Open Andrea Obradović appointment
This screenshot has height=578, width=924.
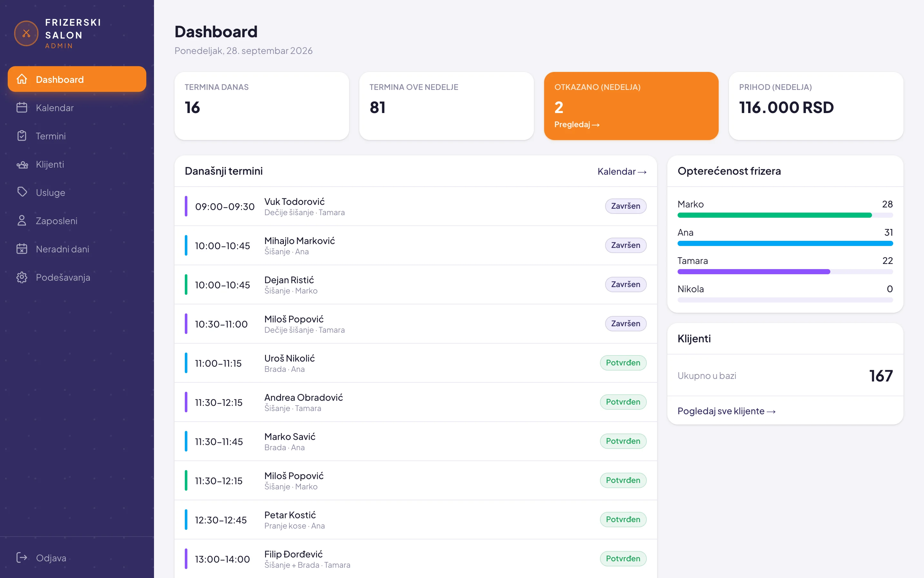pyautogui.click(x=415, y=402)
